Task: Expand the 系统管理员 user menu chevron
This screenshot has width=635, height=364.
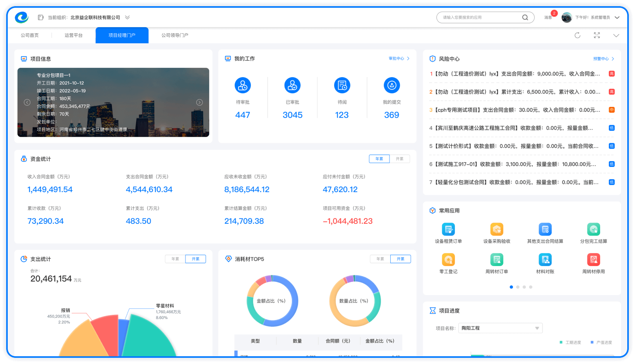Action: (617, 17)
